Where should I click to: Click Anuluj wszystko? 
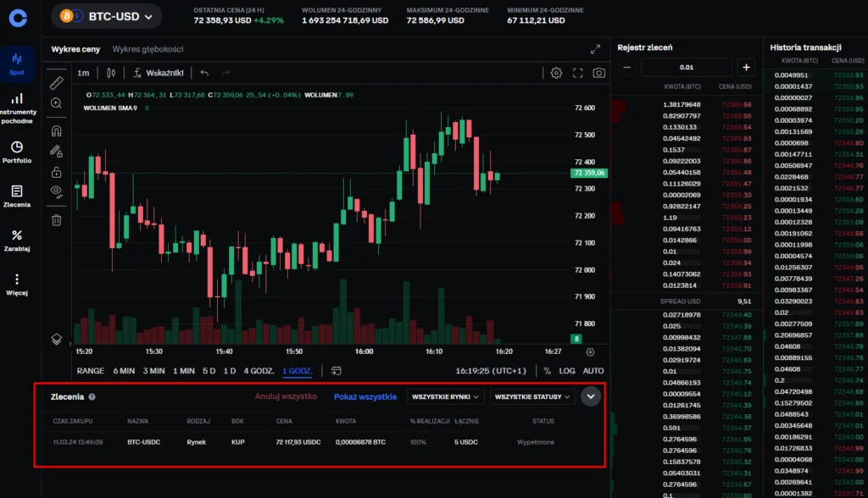click(286, 396)
